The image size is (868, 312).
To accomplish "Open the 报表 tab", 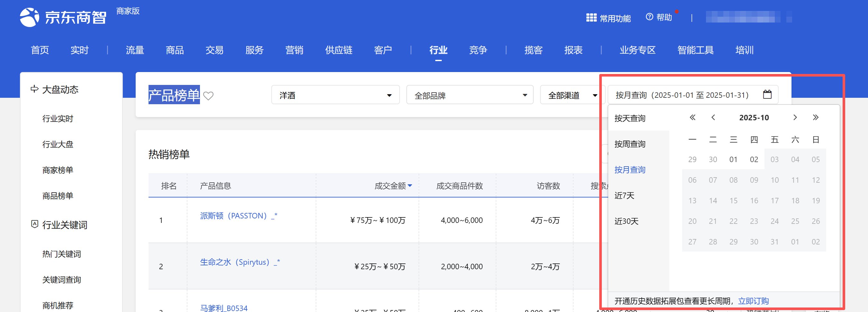I will point(574,50).
